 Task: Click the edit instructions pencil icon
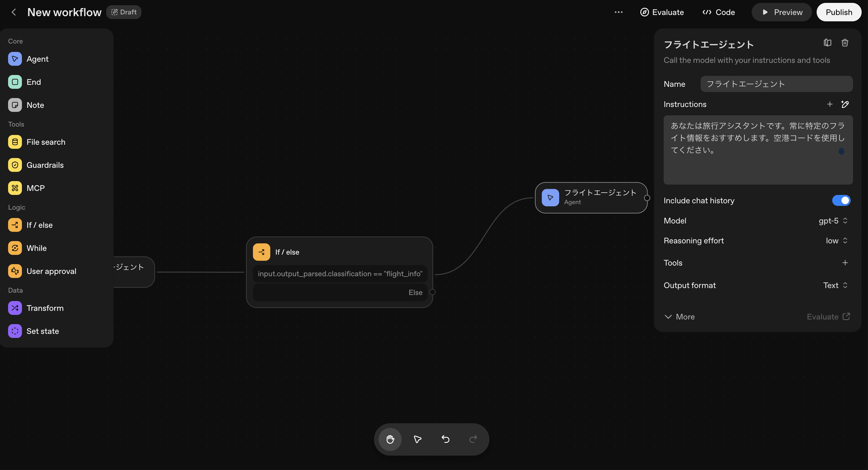pyautogui.click(x=845, y=104)
